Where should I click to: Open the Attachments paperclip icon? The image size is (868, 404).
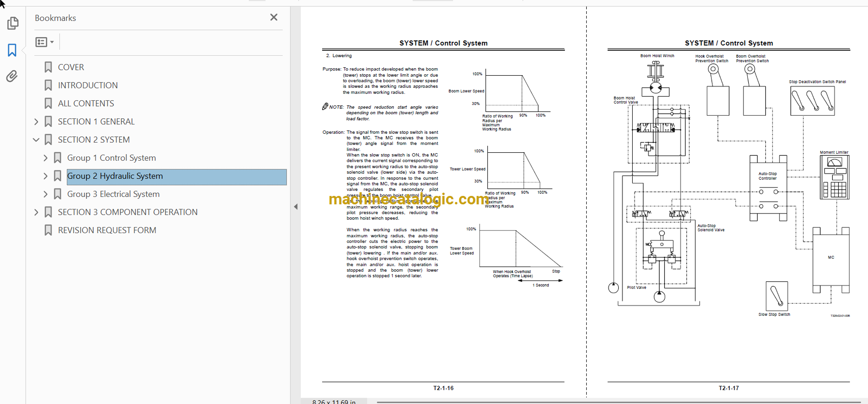12,76
